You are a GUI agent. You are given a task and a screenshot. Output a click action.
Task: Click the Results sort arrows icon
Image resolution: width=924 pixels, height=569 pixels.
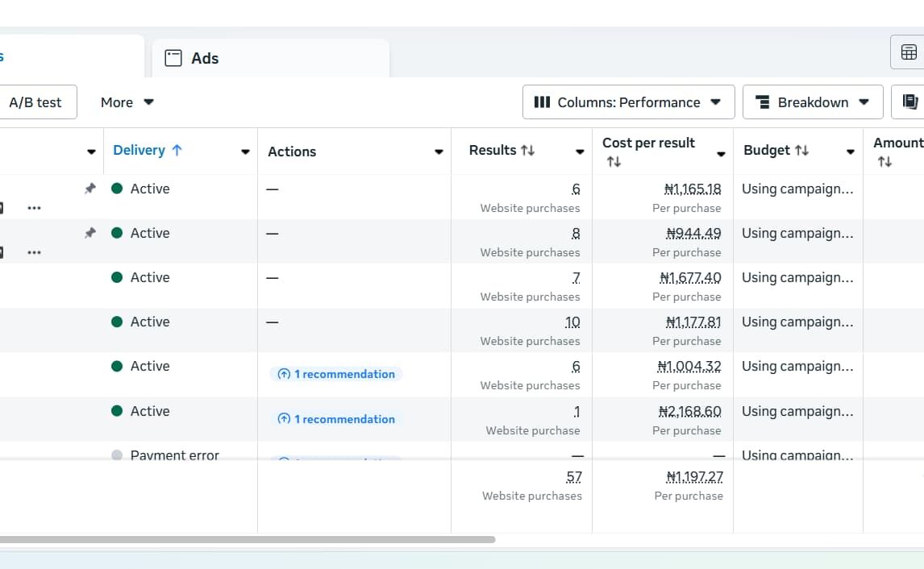[527, 150]
